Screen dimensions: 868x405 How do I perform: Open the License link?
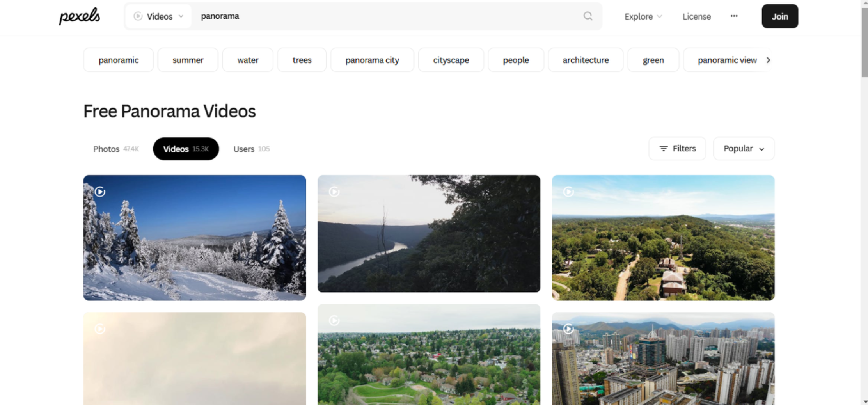coord(696,16)
